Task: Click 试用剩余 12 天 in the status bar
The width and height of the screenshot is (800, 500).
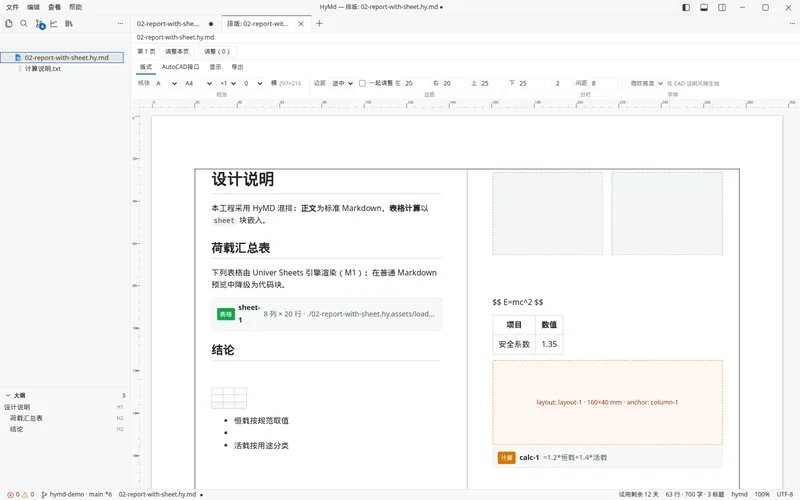Action: 639,494
